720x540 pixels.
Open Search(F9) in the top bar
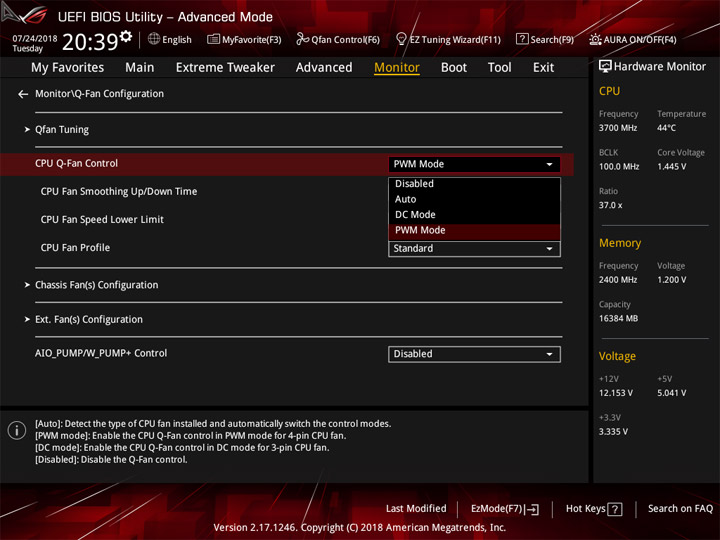click(x=545, y=40)
